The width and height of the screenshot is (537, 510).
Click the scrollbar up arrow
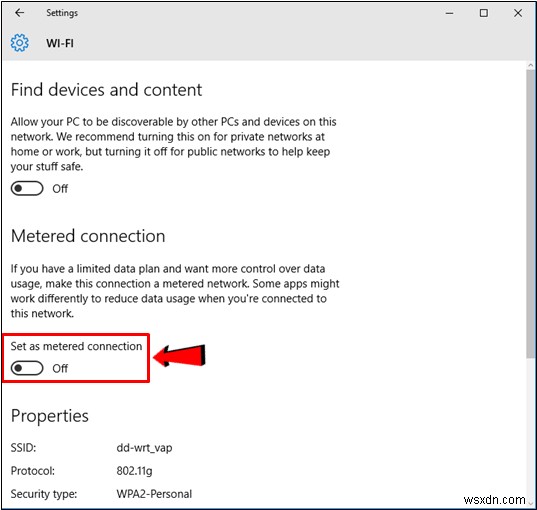[x=530, y=65]
